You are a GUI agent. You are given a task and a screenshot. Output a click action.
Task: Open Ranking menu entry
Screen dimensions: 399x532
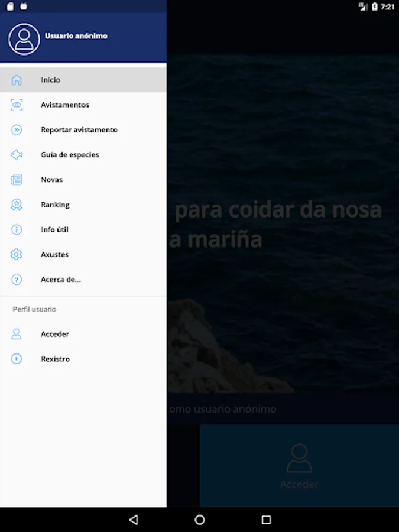click(x=83, y=205)
